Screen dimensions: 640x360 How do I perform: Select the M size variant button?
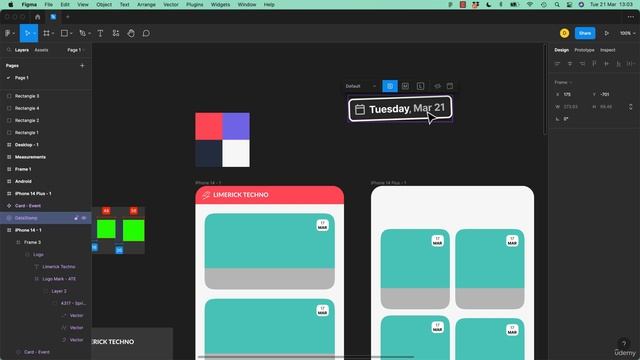[x=405, y=86]
